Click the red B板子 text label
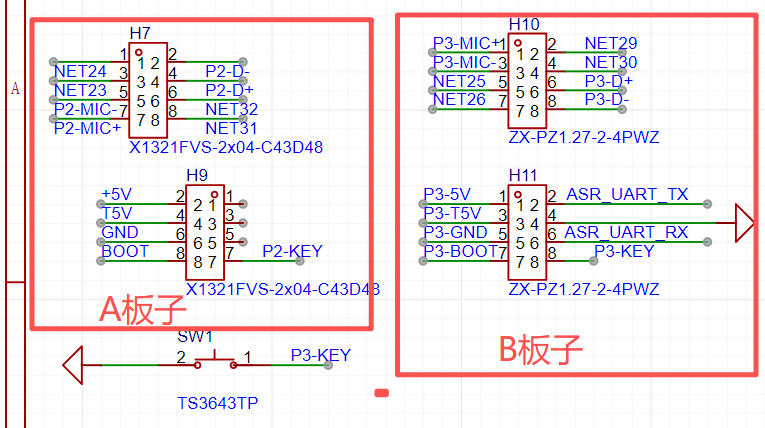 click(540, 349)
